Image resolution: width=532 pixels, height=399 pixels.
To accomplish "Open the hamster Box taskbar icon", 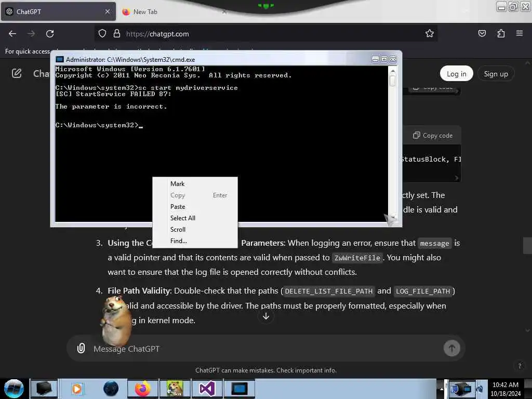I will click(x=175, y=389).
